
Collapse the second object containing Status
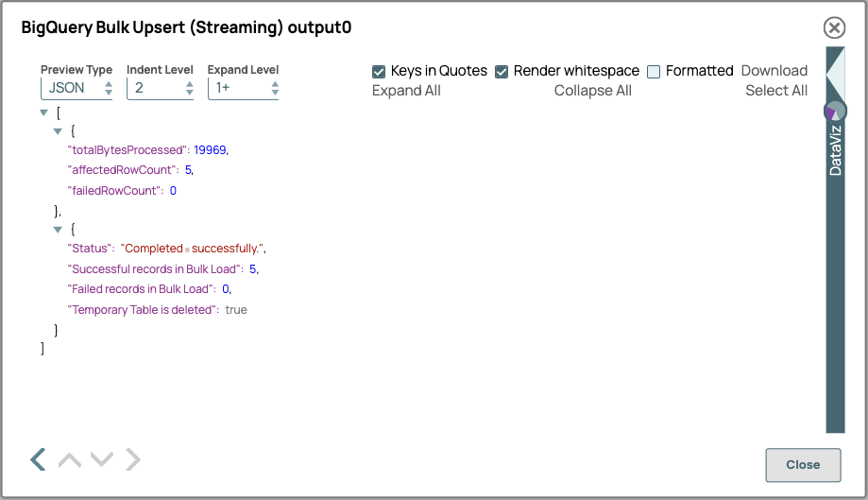coord(58,230)
